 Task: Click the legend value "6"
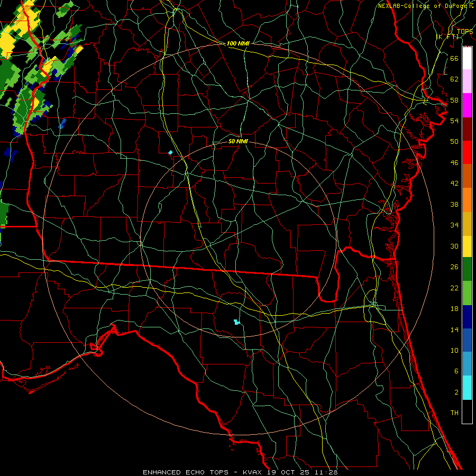[456, 371]
